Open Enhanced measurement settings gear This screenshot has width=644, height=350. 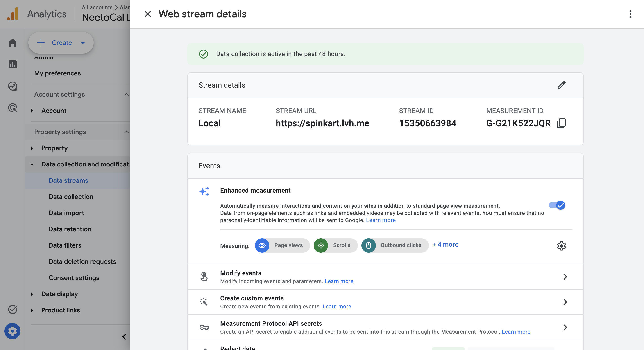pyautogui.click(x=561, y=246)
